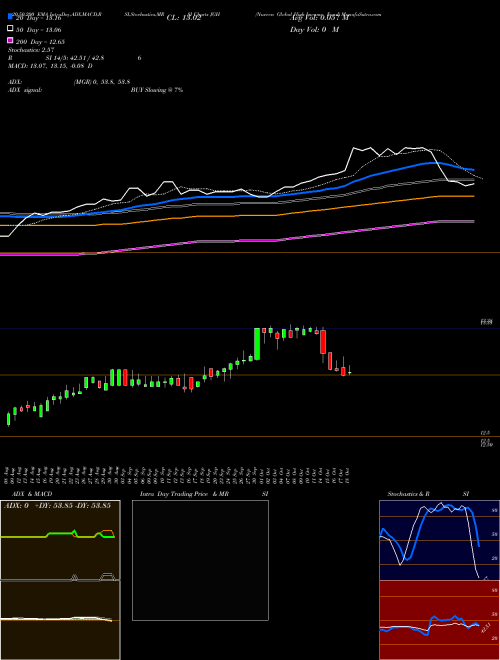Select the '20 Day = 13.16' label

(x=39, y=18)
